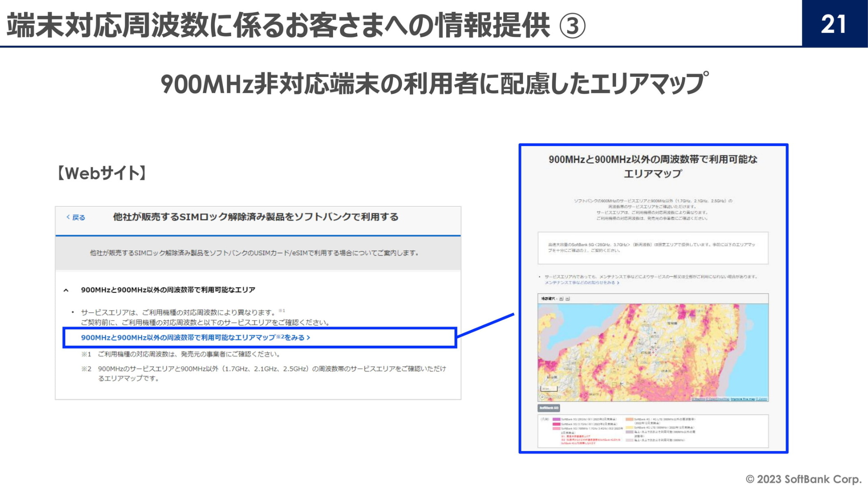The image size is (868, 488).
Task: Click the map distance scale bar
Action: [549, 389]
